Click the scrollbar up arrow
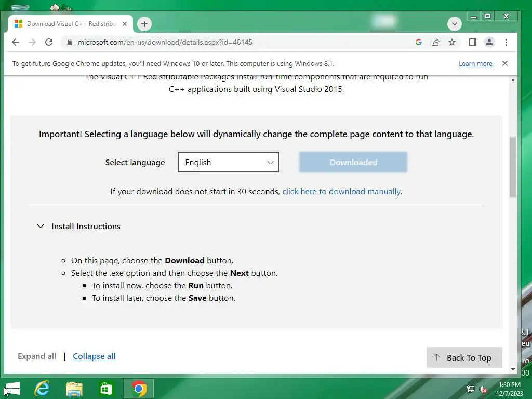 (x=513, y=80)
